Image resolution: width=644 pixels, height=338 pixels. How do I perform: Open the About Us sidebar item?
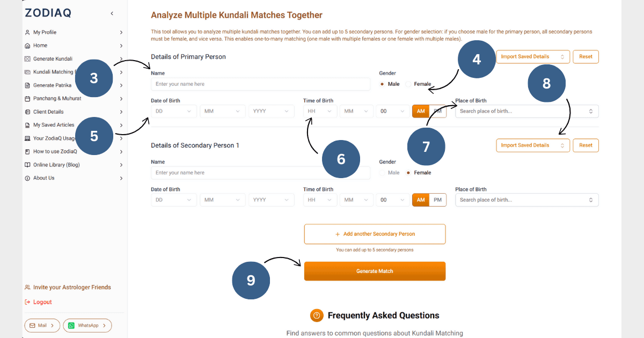click(x=43, y=178)
